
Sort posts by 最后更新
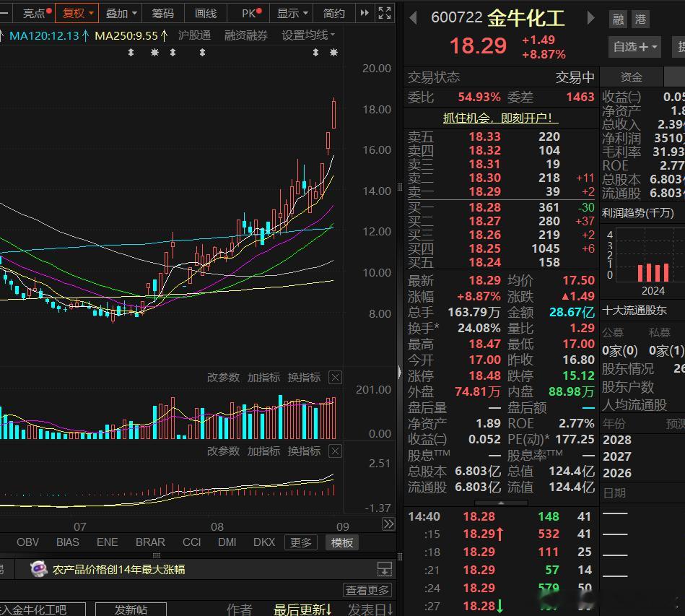[302, 610]
